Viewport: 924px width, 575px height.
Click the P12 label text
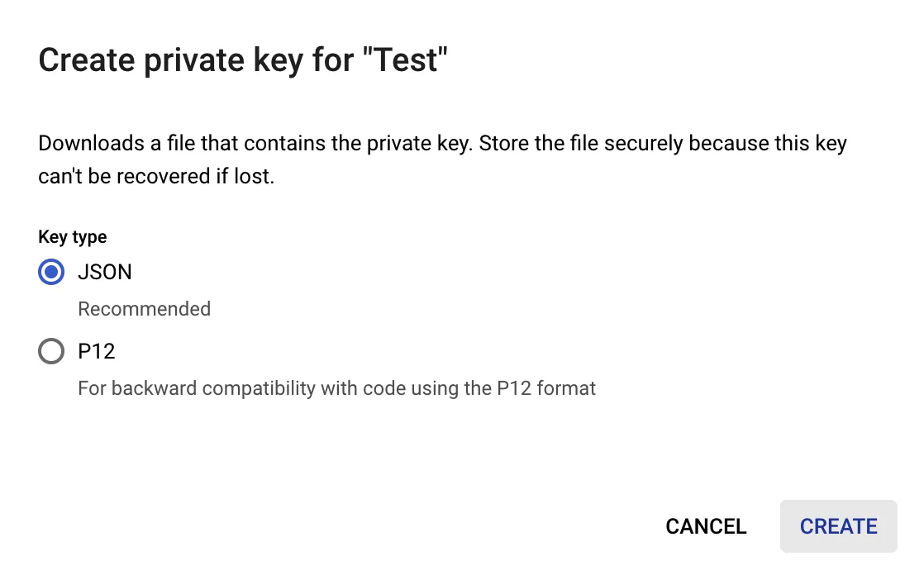pos(96,351)
